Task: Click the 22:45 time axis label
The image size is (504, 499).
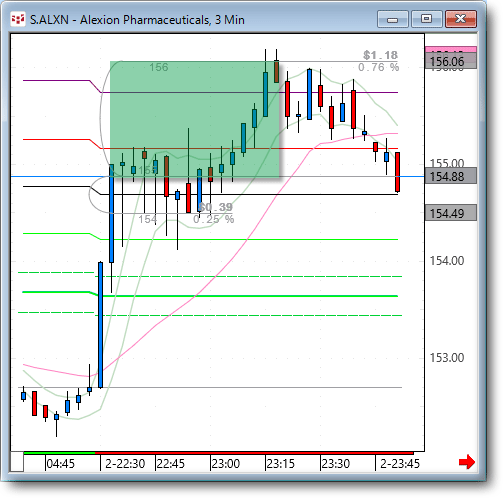Action: point(170,464)
